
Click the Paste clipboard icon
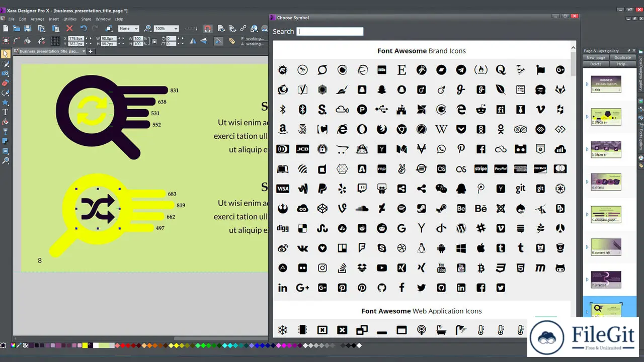[x=55, y=29]
